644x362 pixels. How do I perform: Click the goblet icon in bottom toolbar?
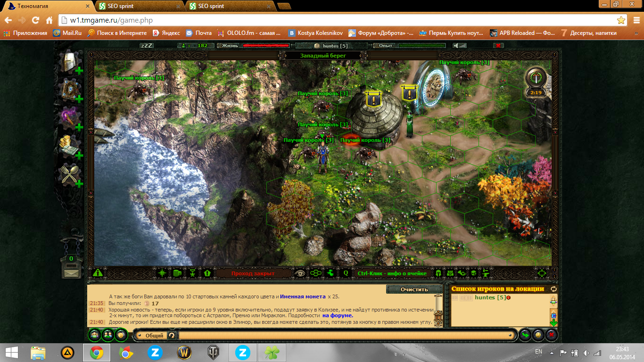point(192,273)
